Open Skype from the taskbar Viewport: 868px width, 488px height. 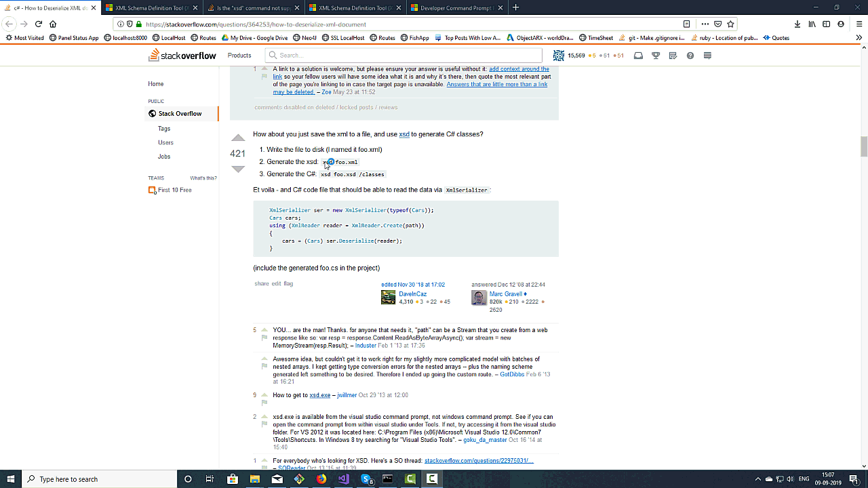point(367,479)
